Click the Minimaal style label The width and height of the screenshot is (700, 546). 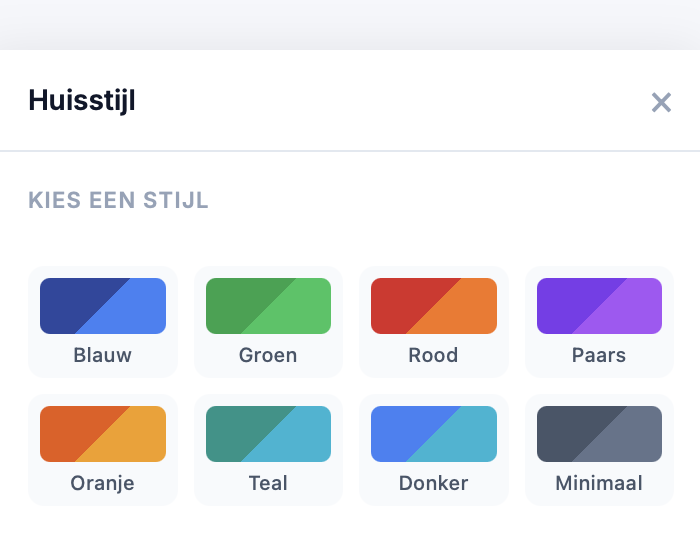tap(599, 483)
